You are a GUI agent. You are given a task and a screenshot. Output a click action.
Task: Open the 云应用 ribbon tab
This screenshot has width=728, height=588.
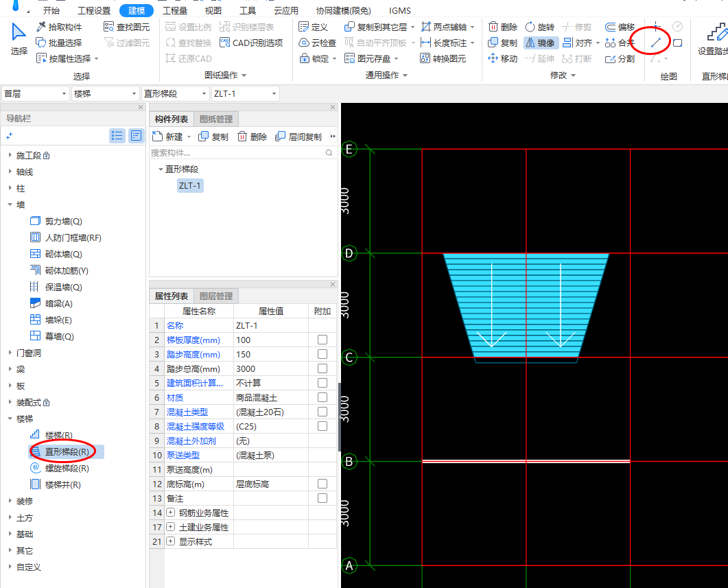click(286, 10)
